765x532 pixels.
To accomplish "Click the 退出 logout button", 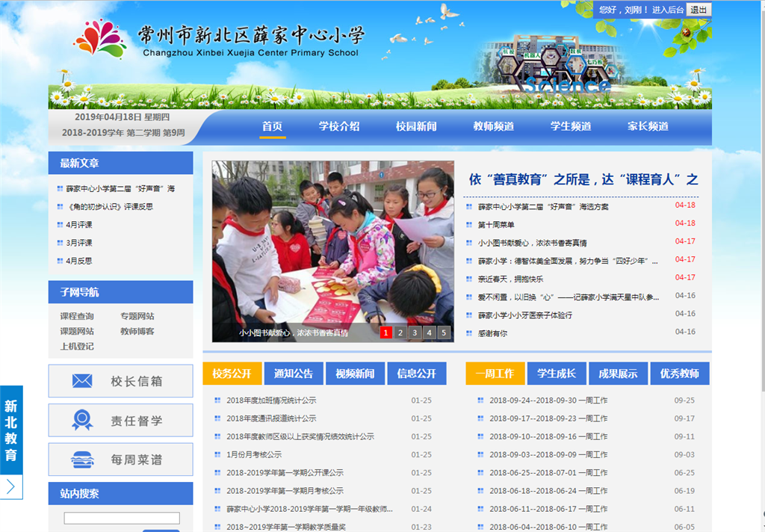I will [x=699, y=10].
